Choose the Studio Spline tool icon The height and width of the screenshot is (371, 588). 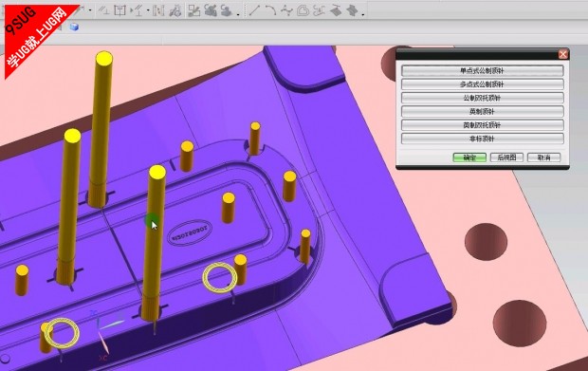click(286, 10)
